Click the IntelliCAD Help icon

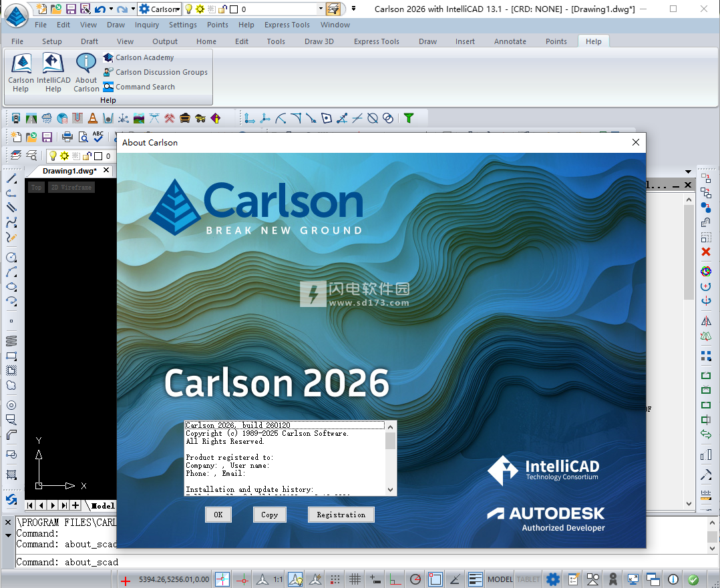(x=53, y=72)
